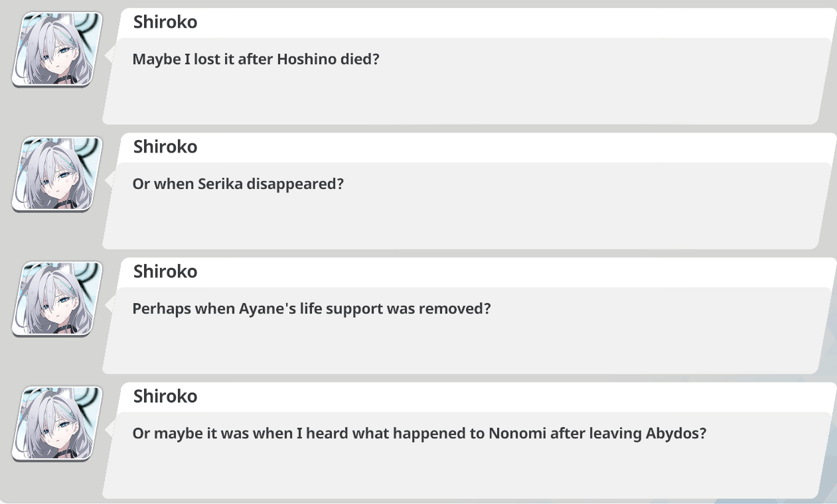Click Shiroko's avatar beside the Hoshino message
The height and width of the screenshot is (504, 837).
(x=57, y=49)
